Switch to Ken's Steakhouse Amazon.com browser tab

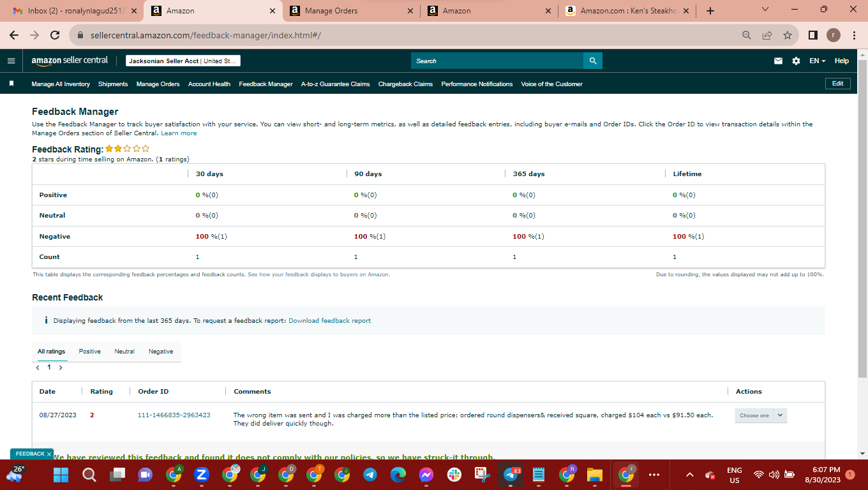pyautogui.click(x=628, y=11)
